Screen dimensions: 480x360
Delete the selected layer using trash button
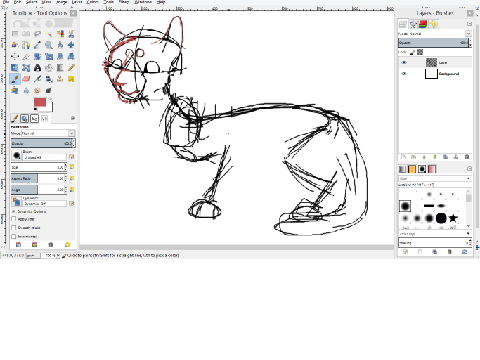pos(467,157)
